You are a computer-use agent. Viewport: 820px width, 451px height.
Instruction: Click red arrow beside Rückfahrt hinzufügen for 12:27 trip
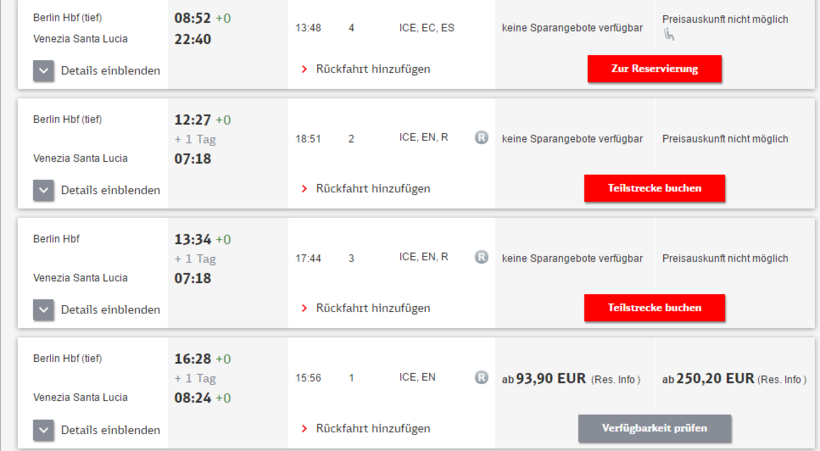[x=304, y=188]
